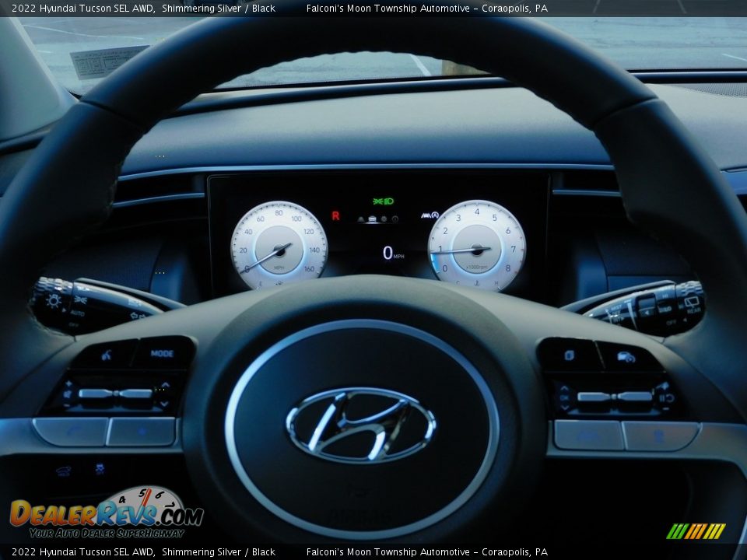The image size is (747, 560).
Task: Tap the driving assist car icon button
Action: (x=626, y=357)
